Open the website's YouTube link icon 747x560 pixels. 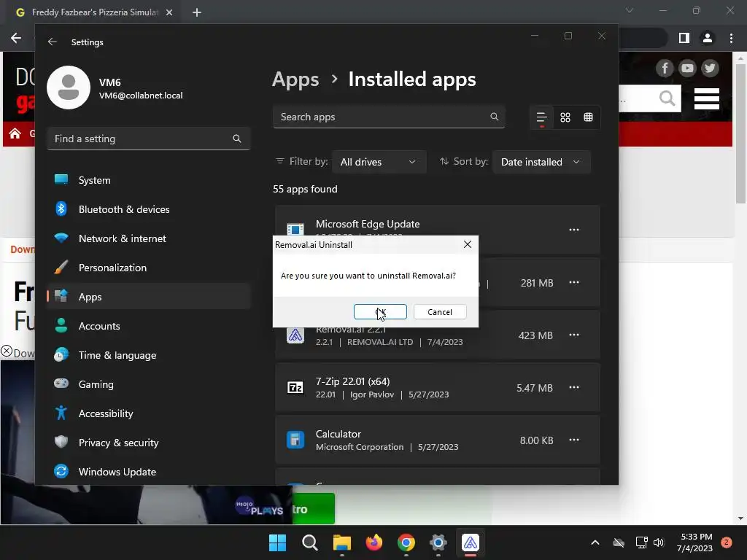687,68
